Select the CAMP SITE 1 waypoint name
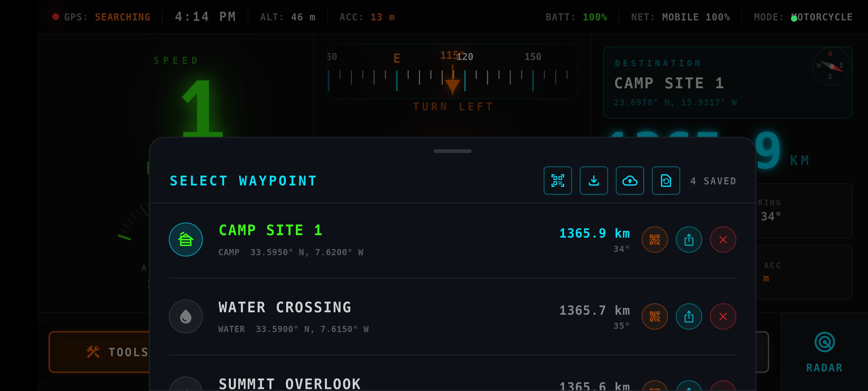The width and height of the screenshot is (868, 391). coord(271,231)
